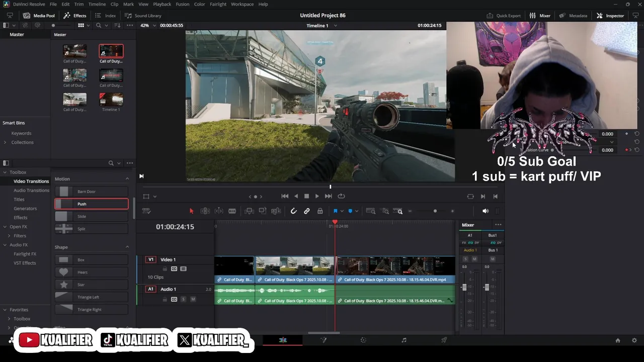Click the Detail Zoom icon

click(385, 211)
